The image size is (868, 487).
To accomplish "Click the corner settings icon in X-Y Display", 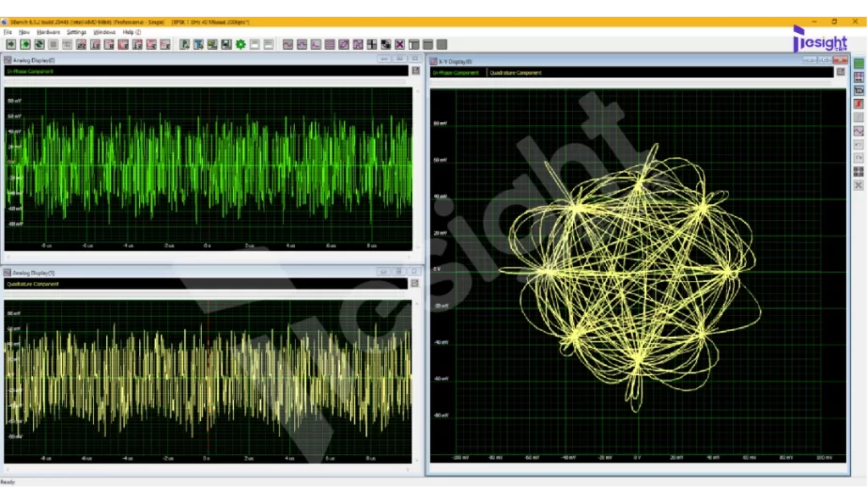I will coord(841,72).
